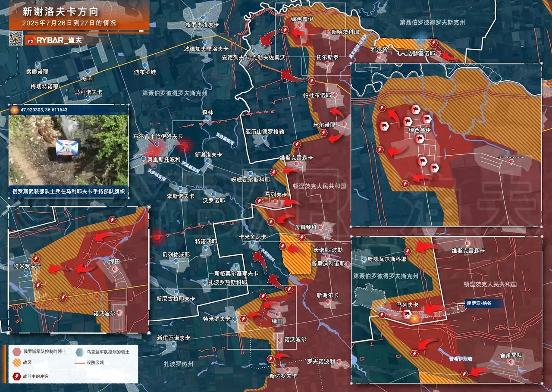Click the red marker beside 新谢尔卡

[x=327, y=303]
